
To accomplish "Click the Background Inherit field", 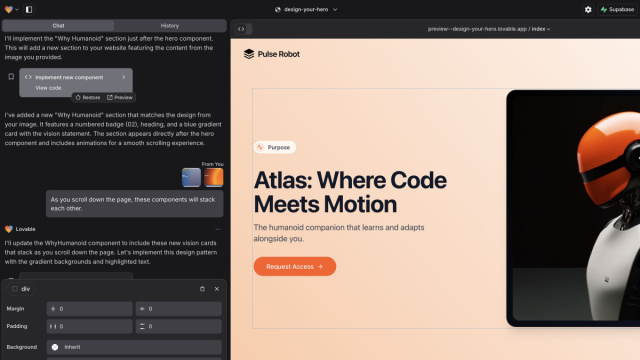I will click(x=134, y=347).
